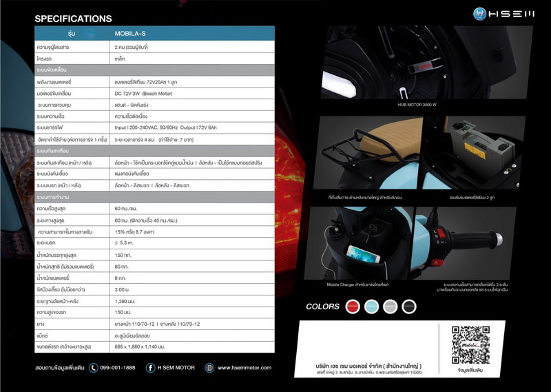Click the 'อะลูมิเนียมอัลลอย' wheel rim cell
The width and height of the screenshot is (551, 392).
pos(192,336)
